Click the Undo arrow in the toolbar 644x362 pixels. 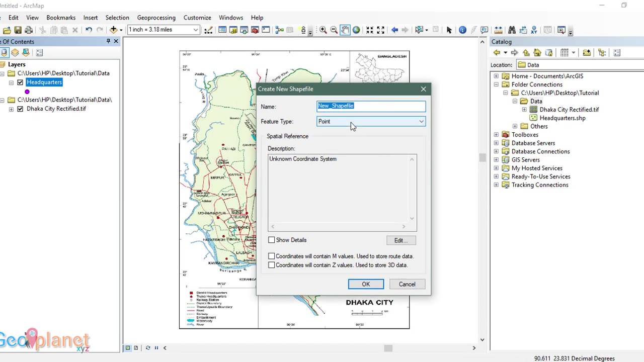point(89,30)
